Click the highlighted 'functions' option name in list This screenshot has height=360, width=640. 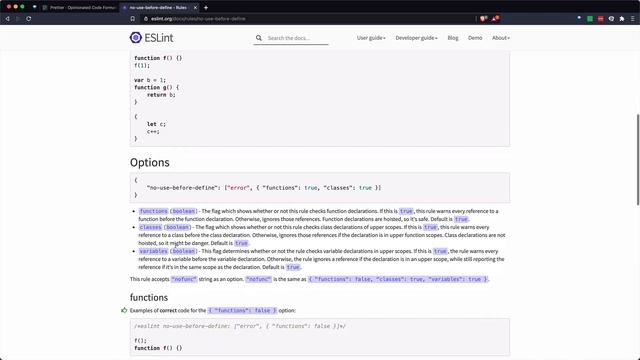click(x=153, y=211)
